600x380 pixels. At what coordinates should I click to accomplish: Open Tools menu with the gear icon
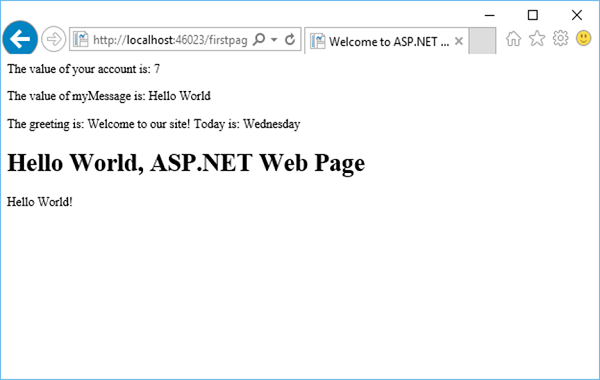pyautogui.click(x=560, y=38)
